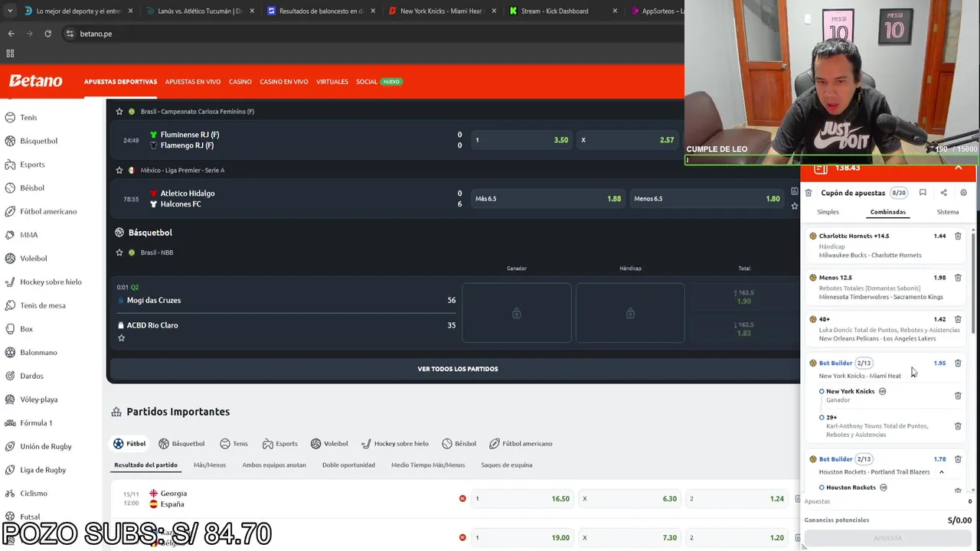
Task: Open the browser apps grid icon
Action: point(10,54)
